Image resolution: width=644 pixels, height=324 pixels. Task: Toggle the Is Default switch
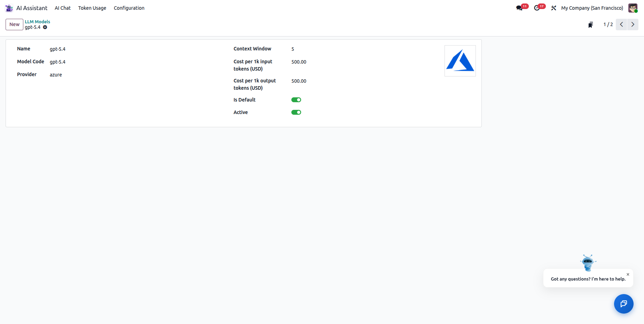click(x=296, y=100)
